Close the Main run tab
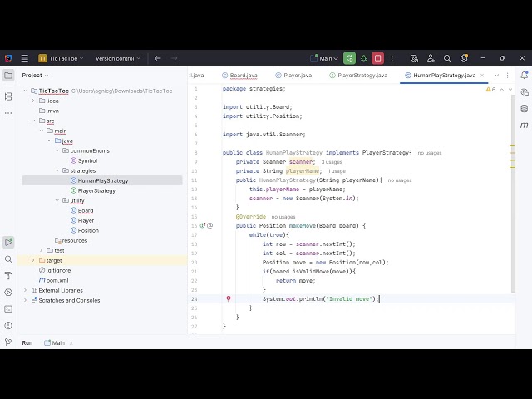The image size is (532, 399). 71,343
